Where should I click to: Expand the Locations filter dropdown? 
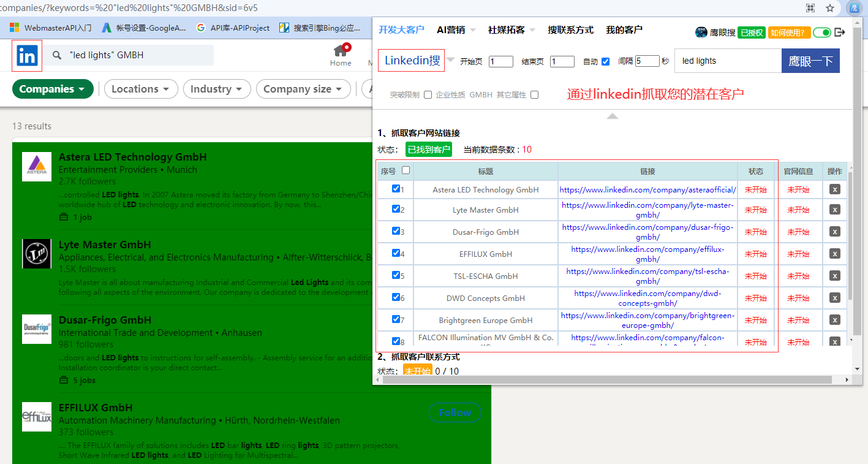[141, 89]
